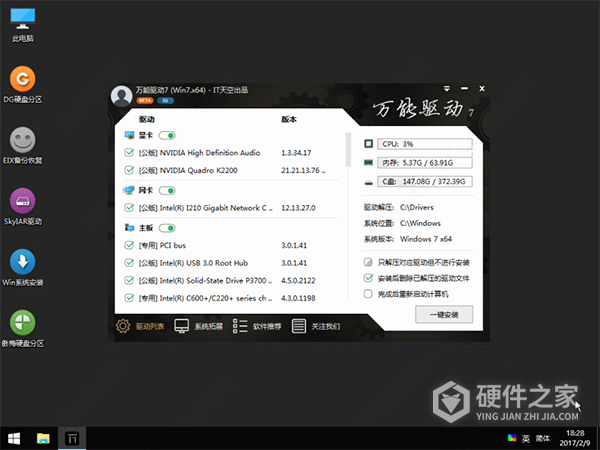Click the 版本 column header

(x=289, y=119)
